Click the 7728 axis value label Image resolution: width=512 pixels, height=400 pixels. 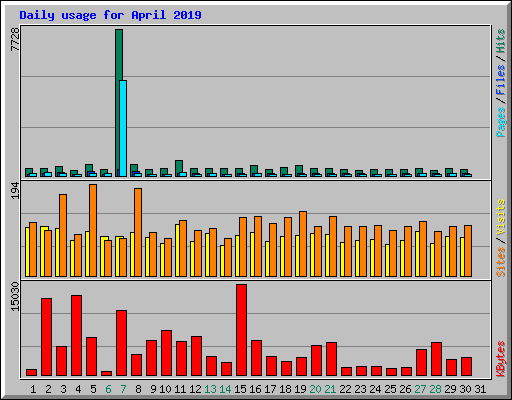pyautogui.click(x=15, y=39)
